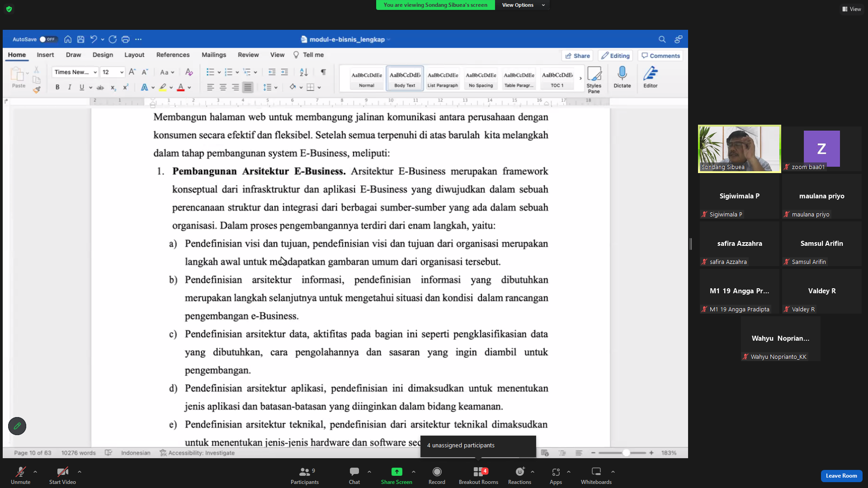The height and width of the screenshot is (488, 868).
Task: Click the Bold formatting icon
Action: point(57,87)
